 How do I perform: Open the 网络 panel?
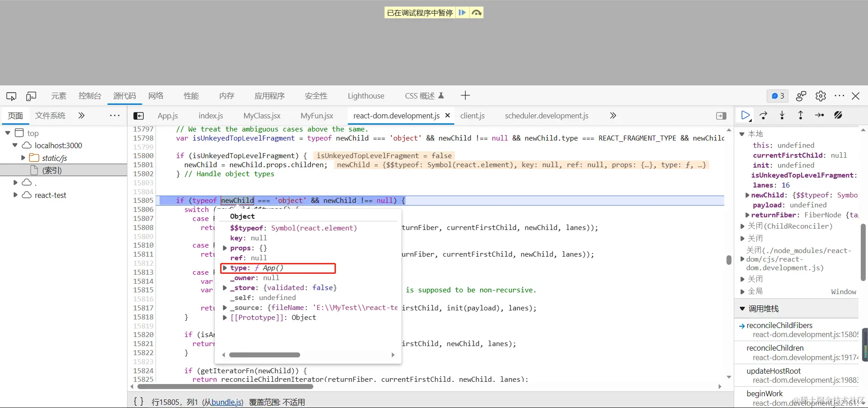pos(156,96)
